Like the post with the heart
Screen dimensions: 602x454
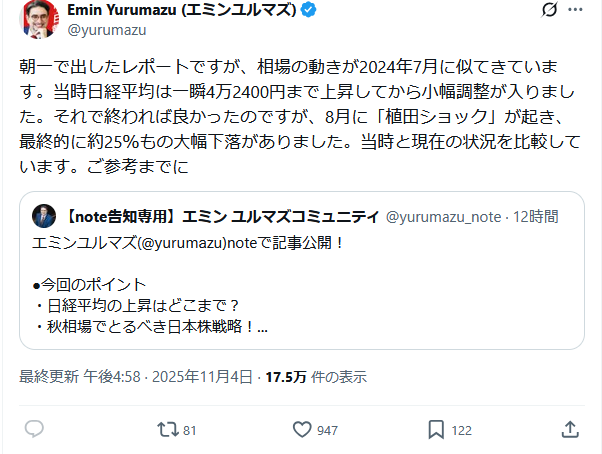(x=303, y=429)
